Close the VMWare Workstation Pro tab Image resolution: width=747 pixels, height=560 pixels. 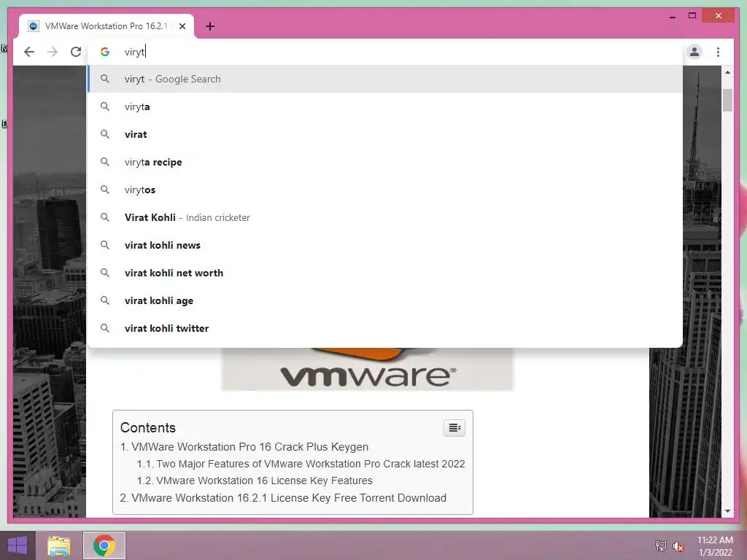click(x=182, y=26)
